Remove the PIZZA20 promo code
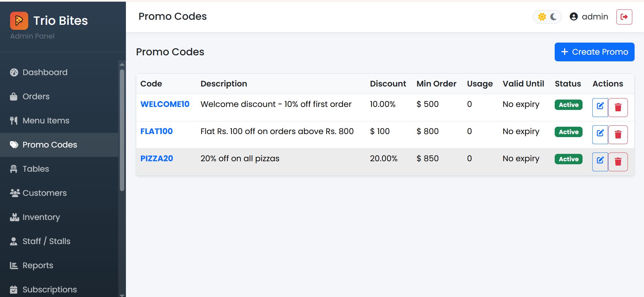This screenshot has width=644, height=297. 618,162
